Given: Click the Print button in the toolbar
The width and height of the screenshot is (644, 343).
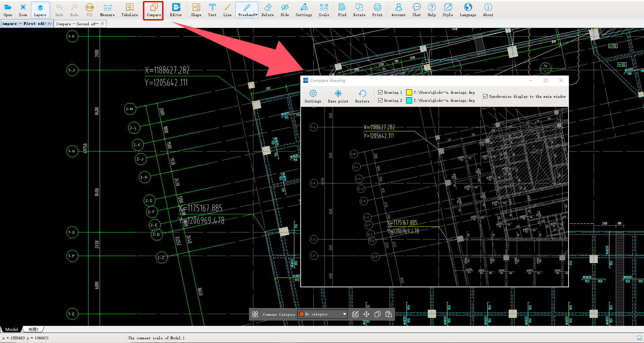Looking at the screenshot, I should point(377,10).
